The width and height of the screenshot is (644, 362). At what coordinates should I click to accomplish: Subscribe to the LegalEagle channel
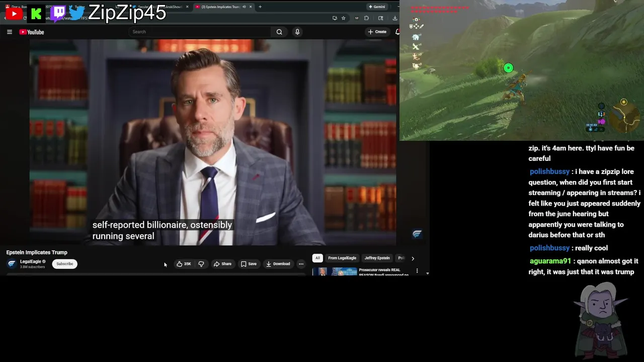point(64,264)
